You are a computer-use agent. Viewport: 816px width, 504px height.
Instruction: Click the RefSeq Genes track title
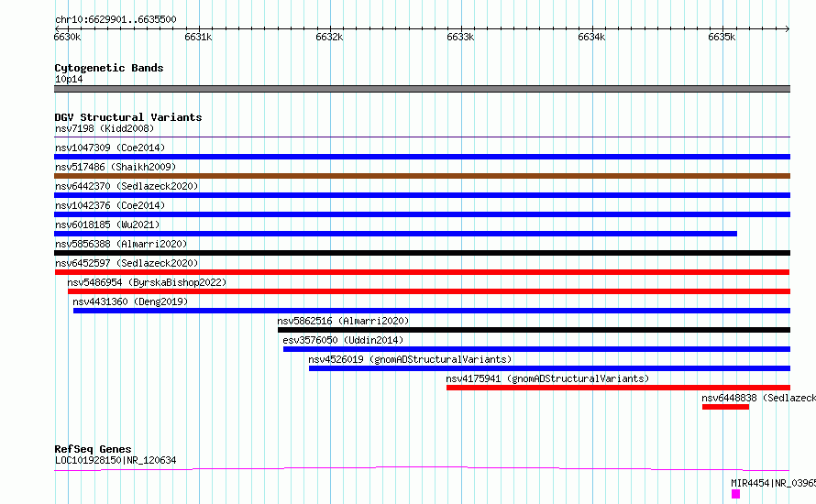click(93, 449)
